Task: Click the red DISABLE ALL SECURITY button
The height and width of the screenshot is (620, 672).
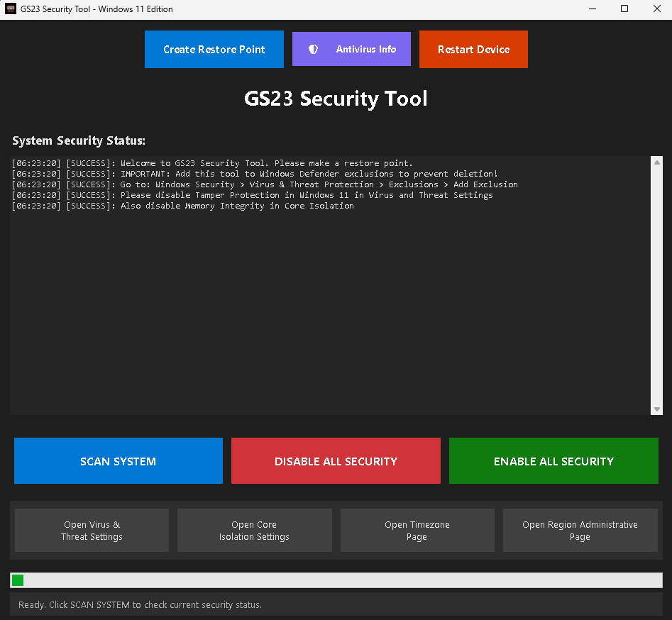Action: [x=336, y=461]
